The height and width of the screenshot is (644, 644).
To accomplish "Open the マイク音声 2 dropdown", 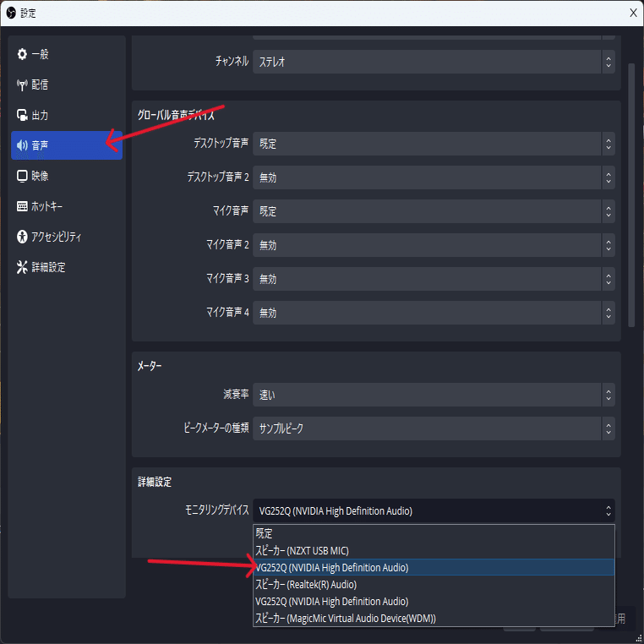I will [x=434, y=245].
